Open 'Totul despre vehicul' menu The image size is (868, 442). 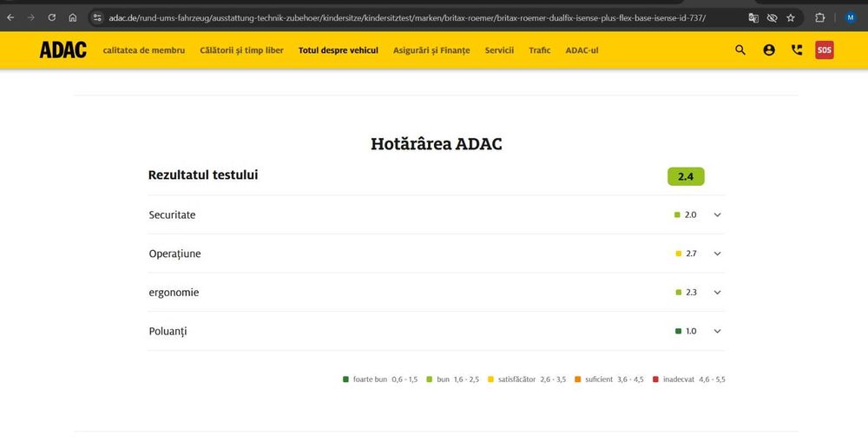coord(339,50)
